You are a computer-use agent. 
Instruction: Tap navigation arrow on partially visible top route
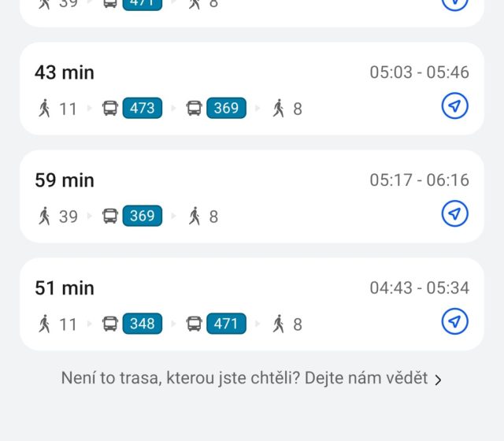(x=454, y=3)
